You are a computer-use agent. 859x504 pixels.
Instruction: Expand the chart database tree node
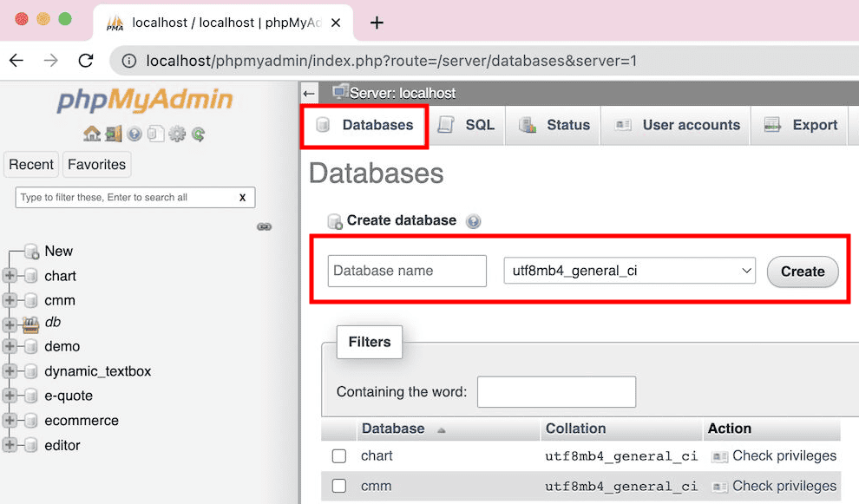10,275
